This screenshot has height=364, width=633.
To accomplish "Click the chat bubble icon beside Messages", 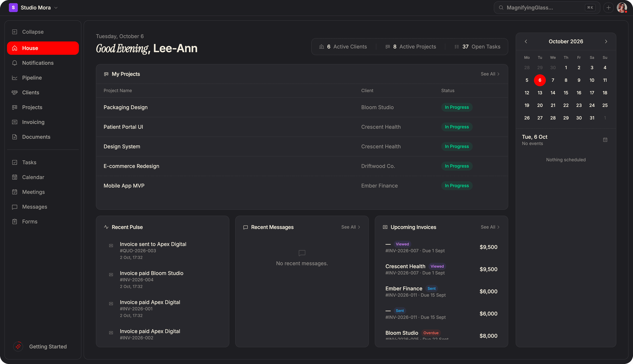I will [x=15, y=207].
